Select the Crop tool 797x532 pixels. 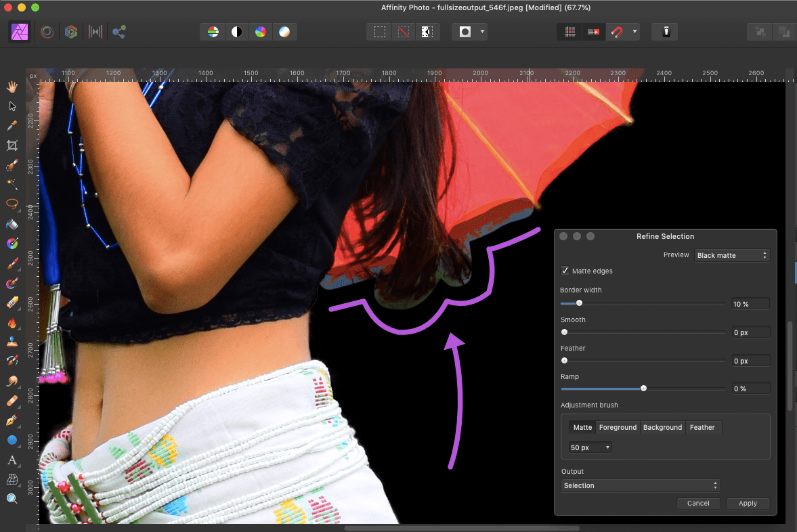pyautogui.click(x=12, y=146)
